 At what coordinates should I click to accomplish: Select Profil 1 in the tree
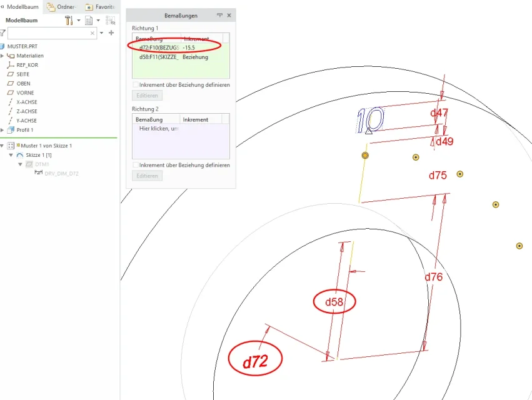[x=25, y=130]
